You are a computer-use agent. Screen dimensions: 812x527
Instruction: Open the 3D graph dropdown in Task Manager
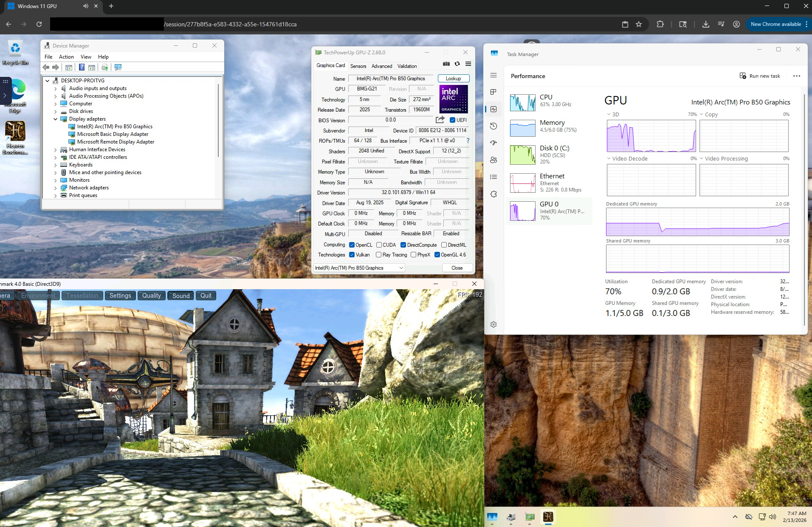[x=609, y=114]
